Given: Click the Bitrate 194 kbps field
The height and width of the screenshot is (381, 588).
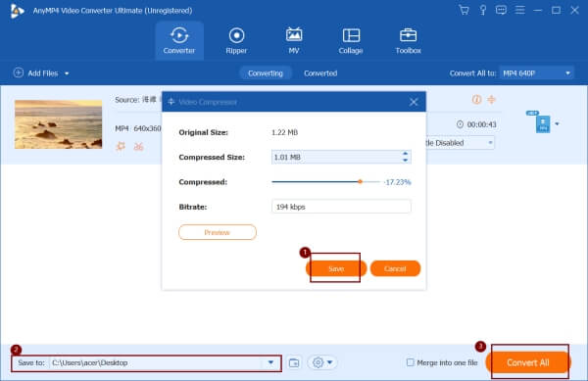Looking at the screenshot, I should tap(341, 207).
